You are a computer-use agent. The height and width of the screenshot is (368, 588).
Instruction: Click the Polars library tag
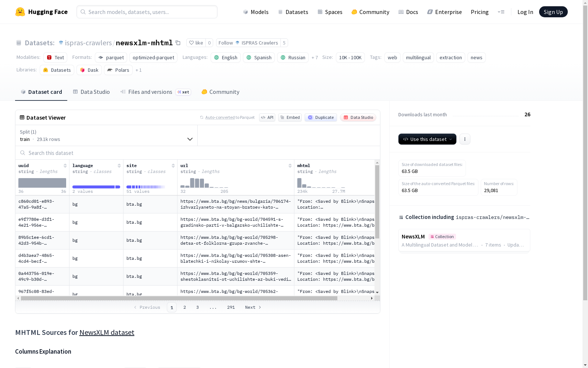pos(118,70)
